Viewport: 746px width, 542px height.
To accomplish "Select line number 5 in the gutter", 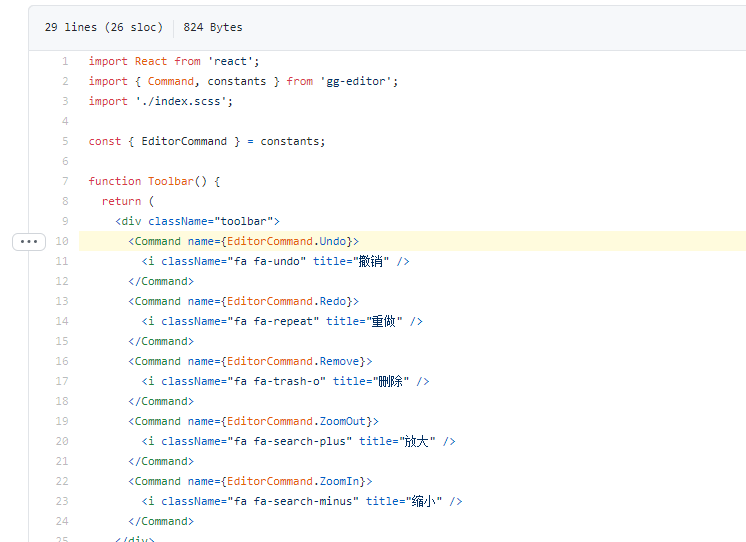I will point(64,141).
